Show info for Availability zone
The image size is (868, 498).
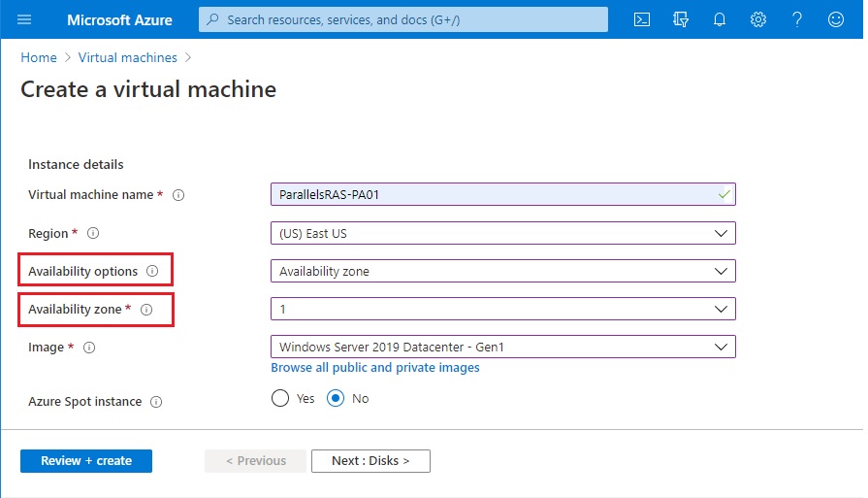[x=146, y=310]
